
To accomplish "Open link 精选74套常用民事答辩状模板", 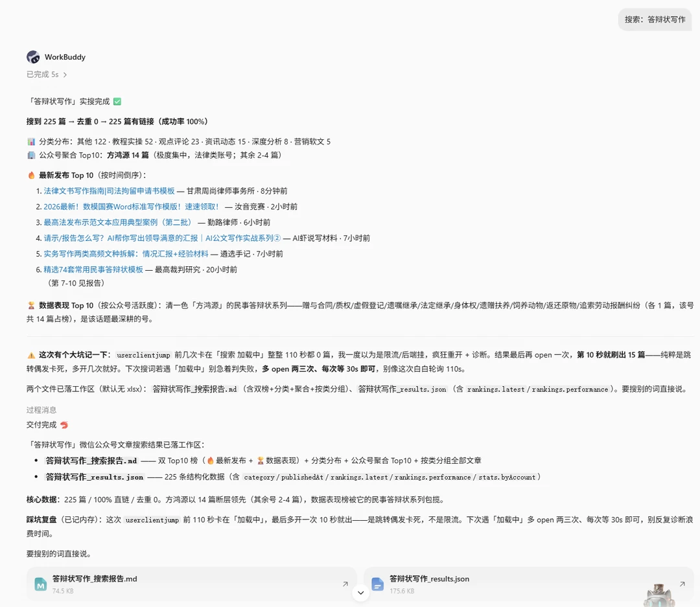I will 93,269.
